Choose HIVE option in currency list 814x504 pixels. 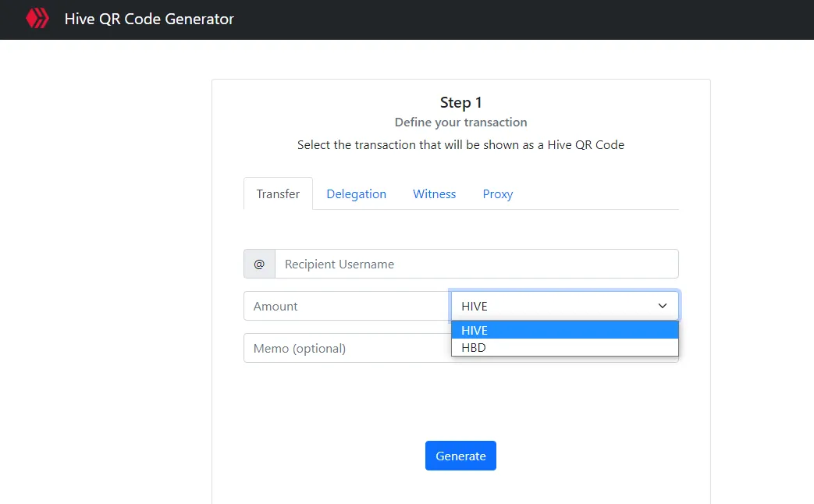(x=565, y=330)
